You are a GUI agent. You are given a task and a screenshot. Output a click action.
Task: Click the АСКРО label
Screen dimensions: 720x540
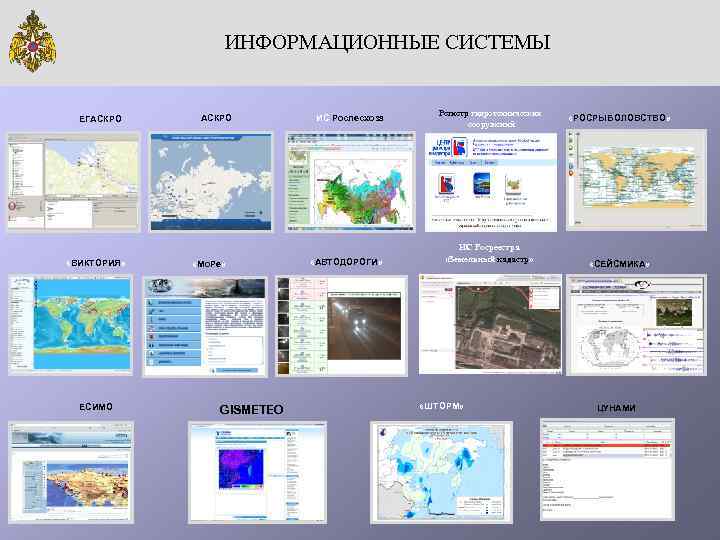(x=216, y=118)
